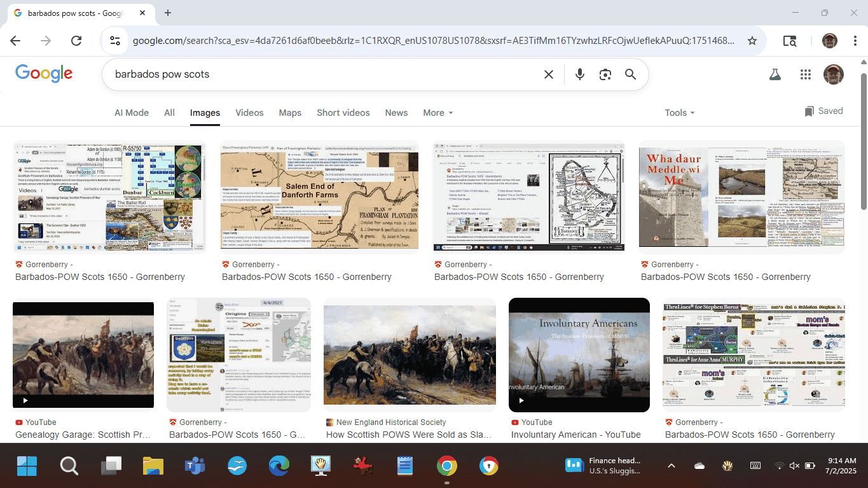Open the Saved collections link
The height and width of the screenshot is (488, 868).
coord(823,111)
